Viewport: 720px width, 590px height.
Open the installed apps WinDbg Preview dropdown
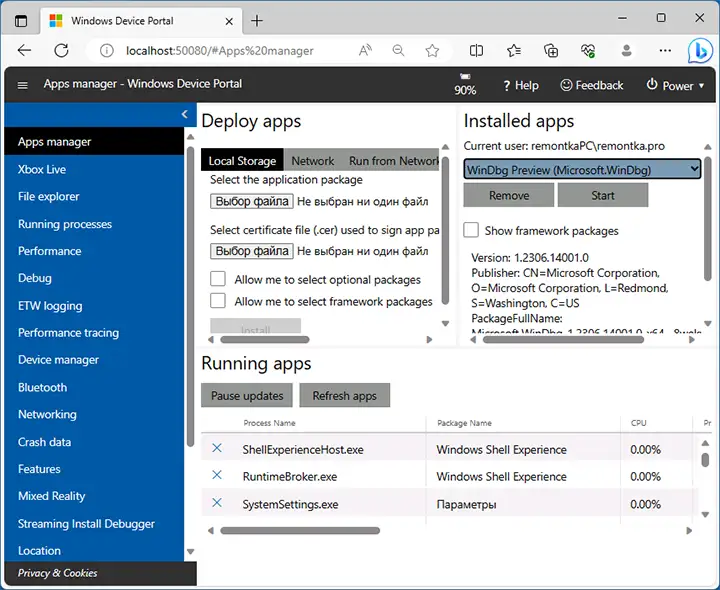coord(582,169)
